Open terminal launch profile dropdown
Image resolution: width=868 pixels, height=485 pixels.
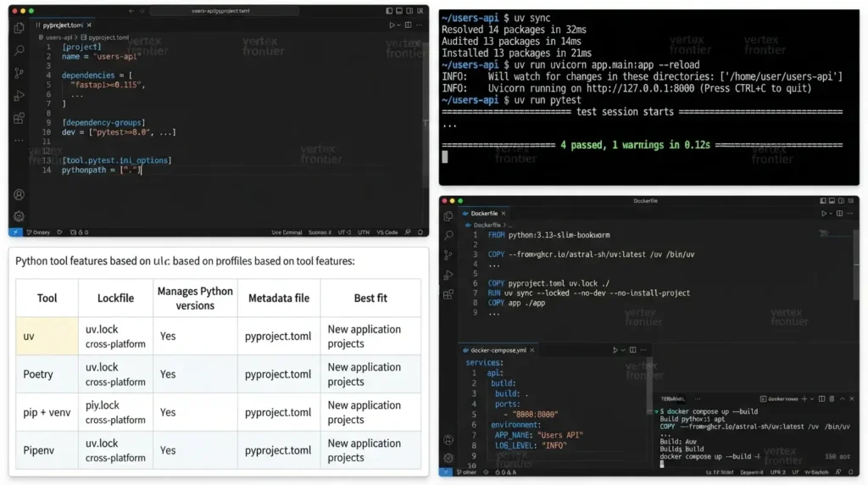pyautogui.click(x=812, y=399)
